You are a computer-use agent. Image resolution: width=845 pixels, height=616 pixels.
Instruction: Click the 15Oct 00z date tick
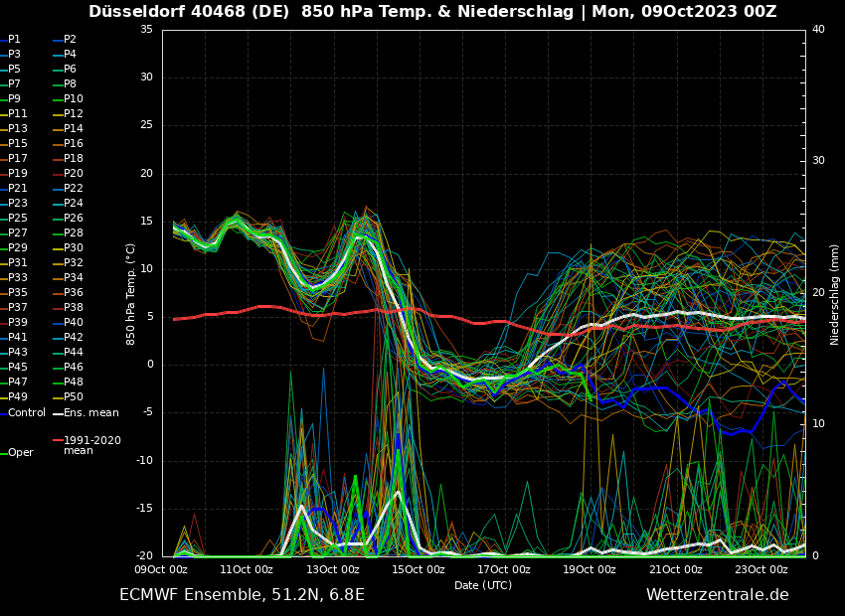pos(419,569)
